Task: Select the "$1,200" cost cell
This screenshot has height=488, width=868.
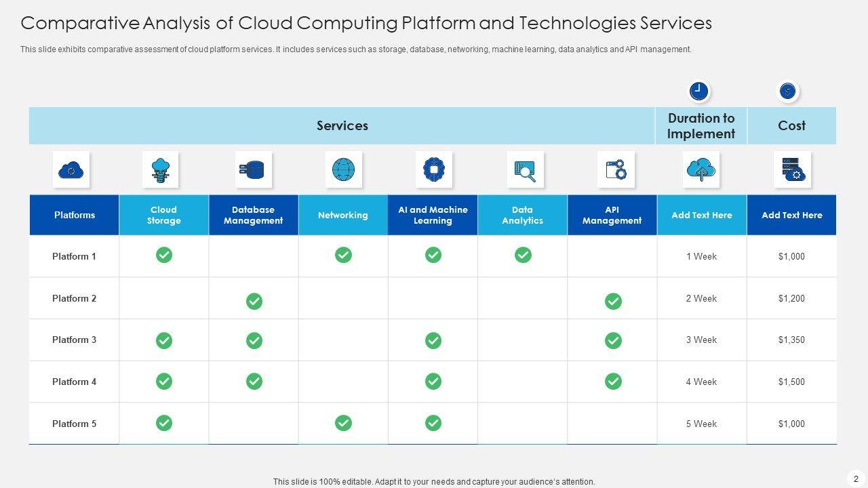Action: pos(791,298)
